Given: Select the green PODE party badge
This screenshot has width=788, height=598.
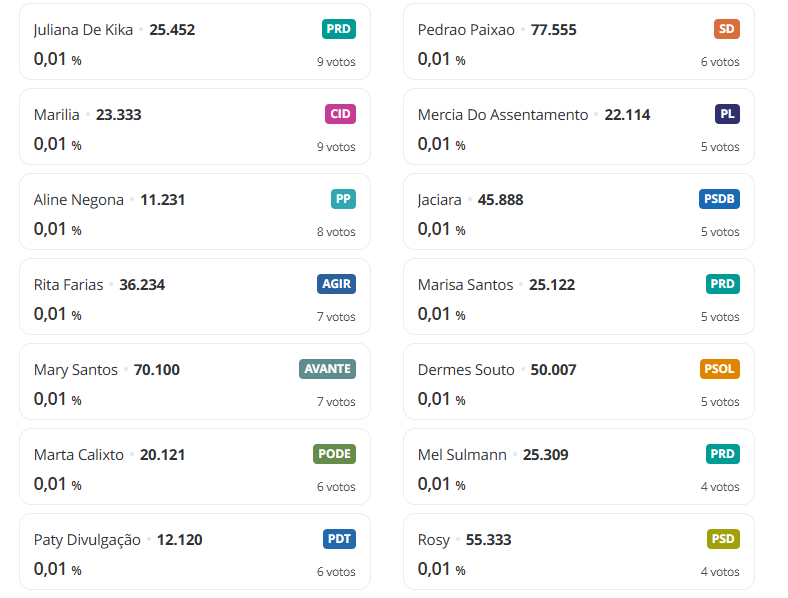Looking at the screenshot, I should tap(334, 454).
